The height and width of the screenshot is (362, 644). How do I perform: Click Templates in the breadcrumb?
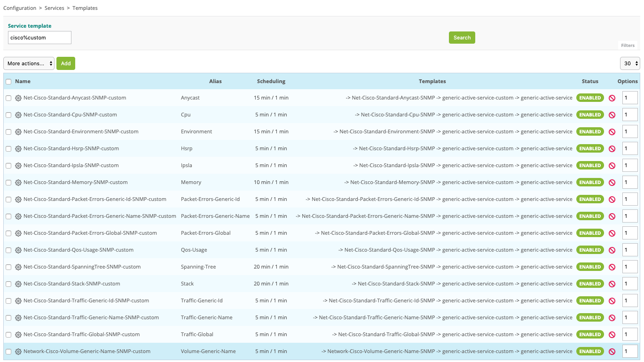(x=85, y=8)
